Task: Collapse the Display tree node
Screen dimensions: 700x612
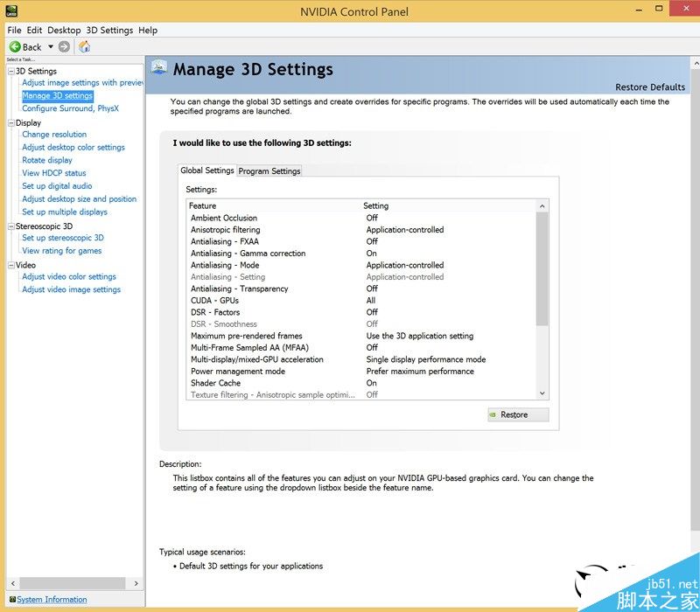Action: [11, 123]
